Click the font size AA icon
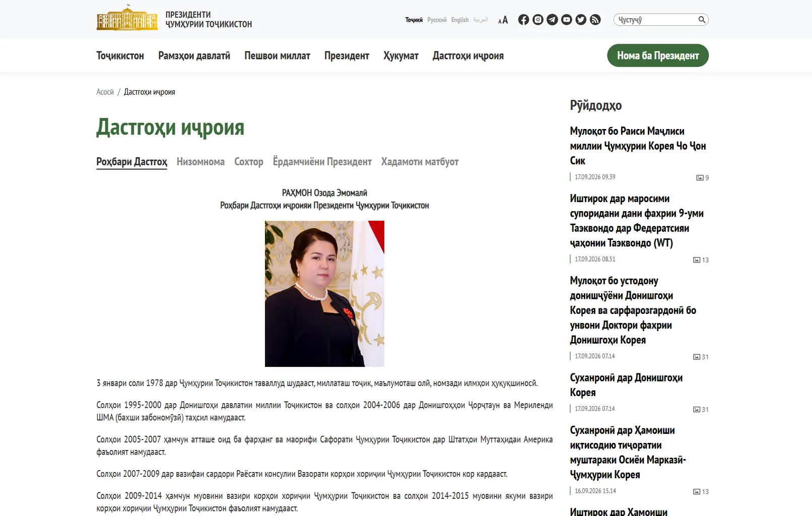This screenshot has width=812, height=516. point(503,20)
